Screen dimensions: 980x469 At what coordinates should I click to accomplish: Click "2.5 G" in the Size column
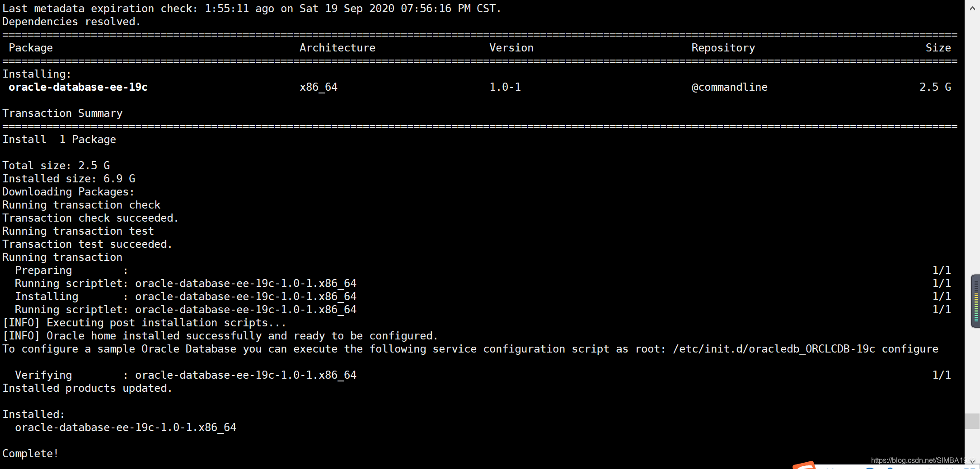(935, 87)
